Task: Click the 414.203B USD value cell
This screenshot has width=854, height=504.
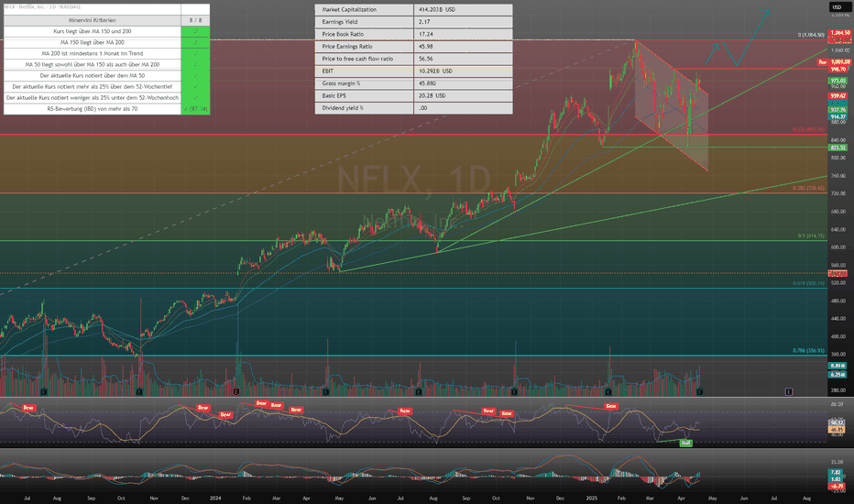Action: click(463, 10)
